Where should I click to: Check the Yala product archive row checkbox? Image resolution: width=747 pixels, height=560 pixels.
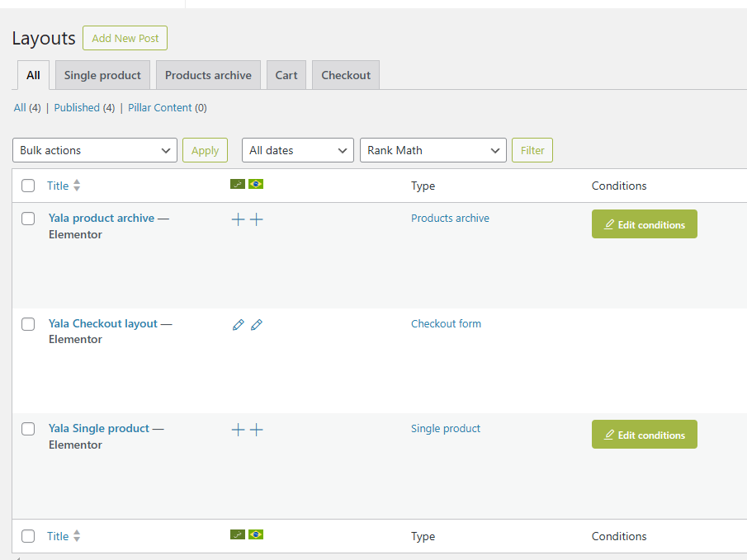[28, 219]
